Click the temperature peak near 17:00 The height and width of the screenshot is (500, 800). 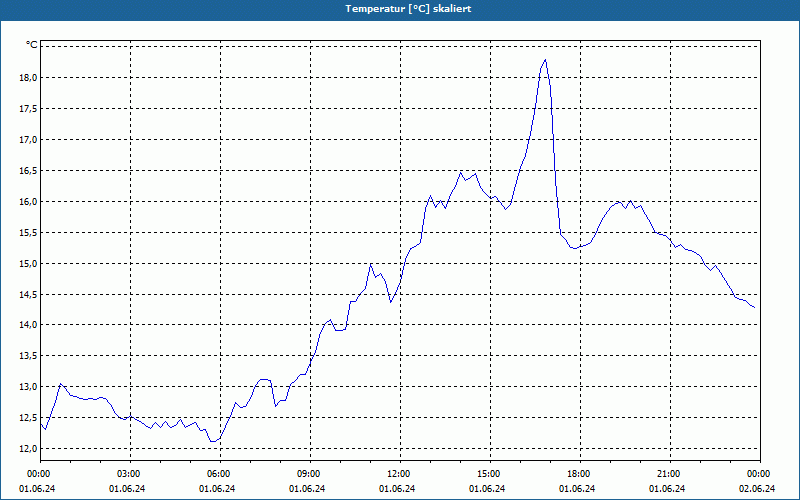click(x=545, y=60)
